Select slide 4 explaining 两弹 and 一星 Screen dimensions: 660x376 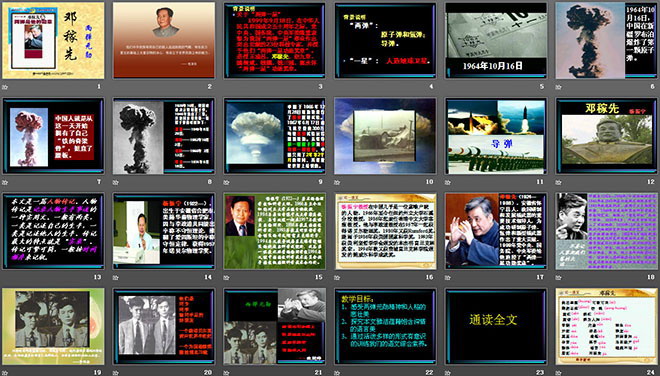coord(385,40)
